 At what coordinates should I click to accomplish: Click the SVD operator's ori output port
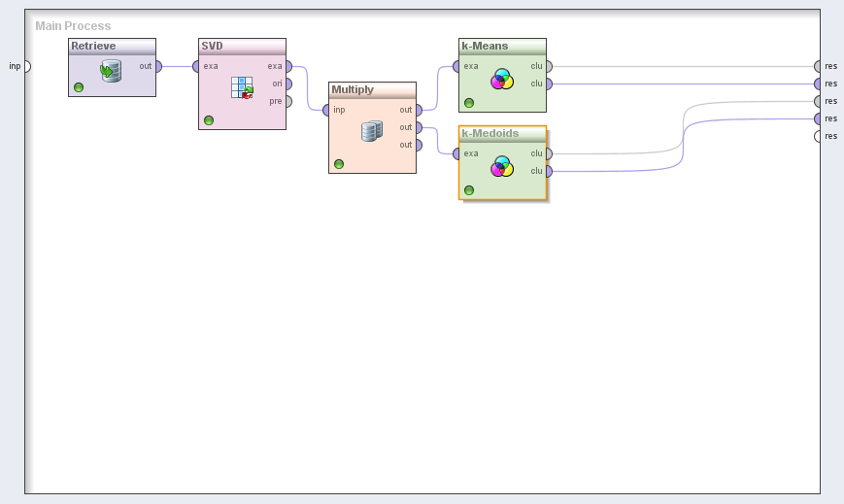click(x=288, y=84)
